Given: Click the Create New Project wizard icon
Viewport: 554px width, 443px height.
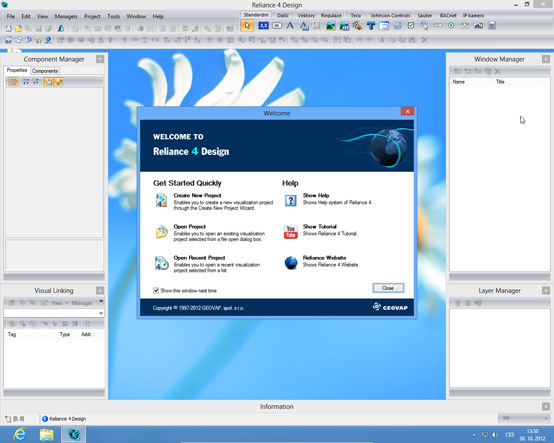Looking at the screenshot, I should click(161, 200).
